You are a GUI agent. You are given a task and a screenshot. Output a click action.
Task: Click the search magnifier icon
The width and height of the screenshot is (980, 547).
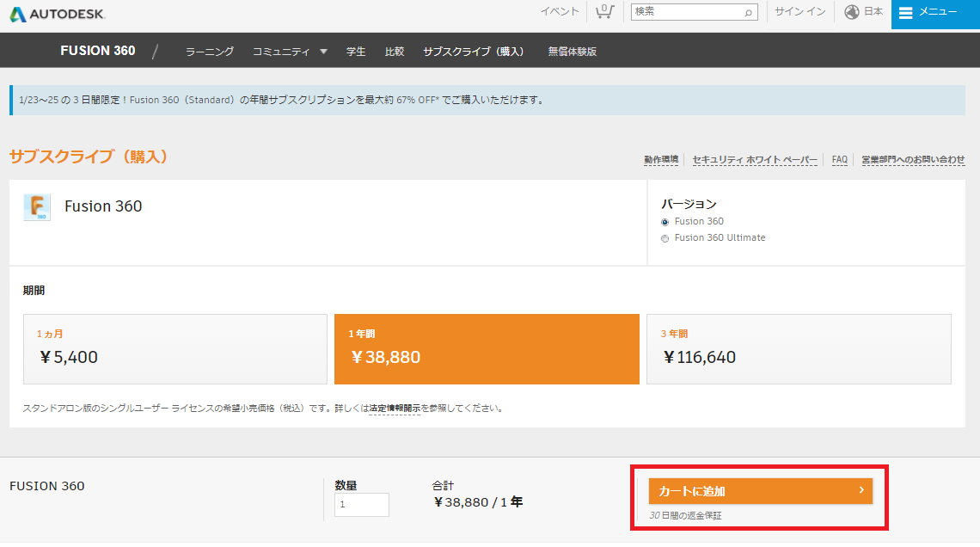point(748,13)
